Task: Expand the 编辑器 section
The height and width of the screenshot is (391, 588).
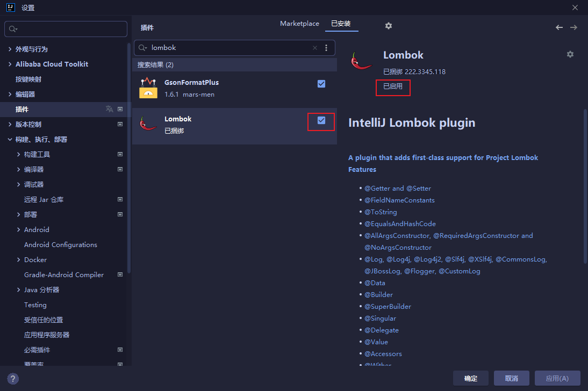Action: pos(10,94)
